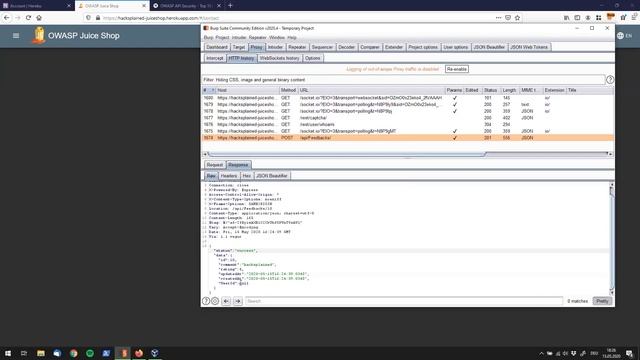Click the Firefox back arrow
Screen dimensions: 640x360
pos(7,18)
